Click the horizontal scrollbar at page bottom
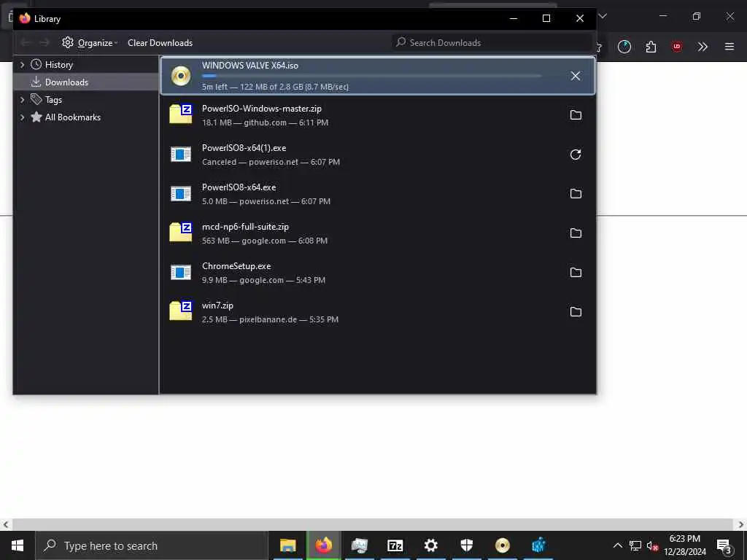Viewport: 747px width, 560px height. [373, 525]
